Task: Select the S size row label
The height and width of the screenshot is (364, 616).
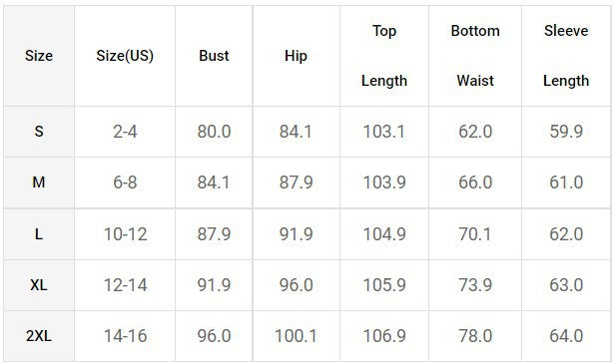Action: 39,132
